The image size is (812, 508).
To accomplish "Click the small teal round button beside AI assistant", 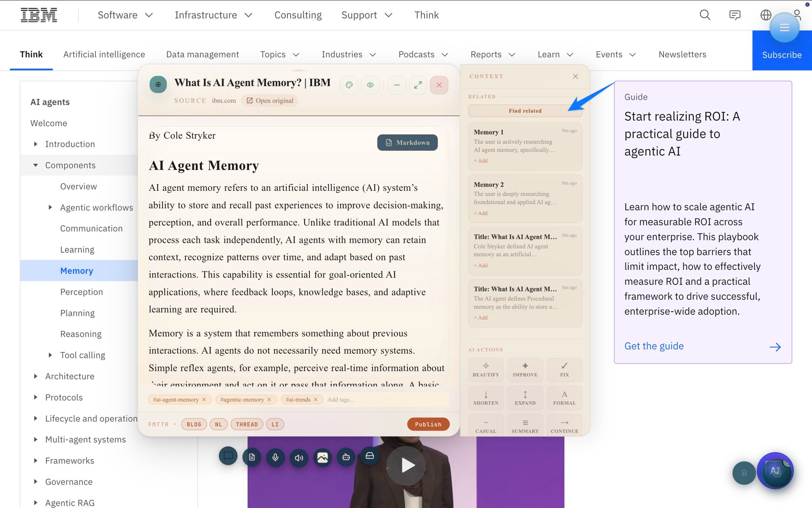I will [744, 473].
